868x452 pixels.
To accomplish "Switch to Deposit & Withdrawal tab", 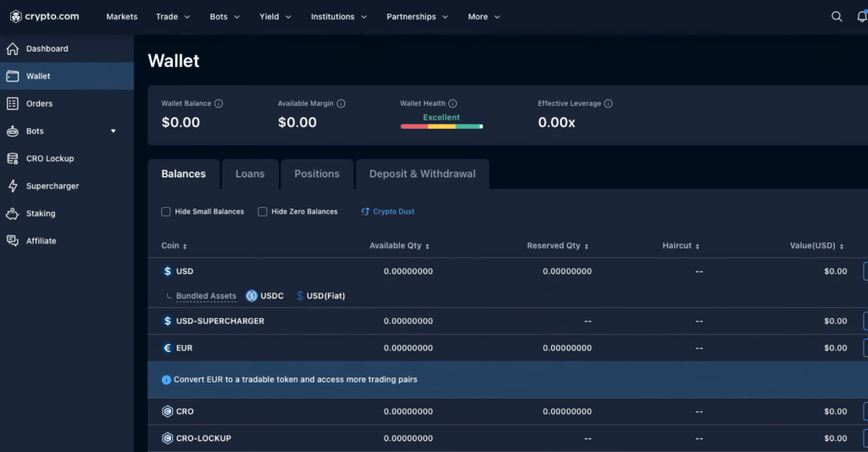I will (x=422, y=174).
